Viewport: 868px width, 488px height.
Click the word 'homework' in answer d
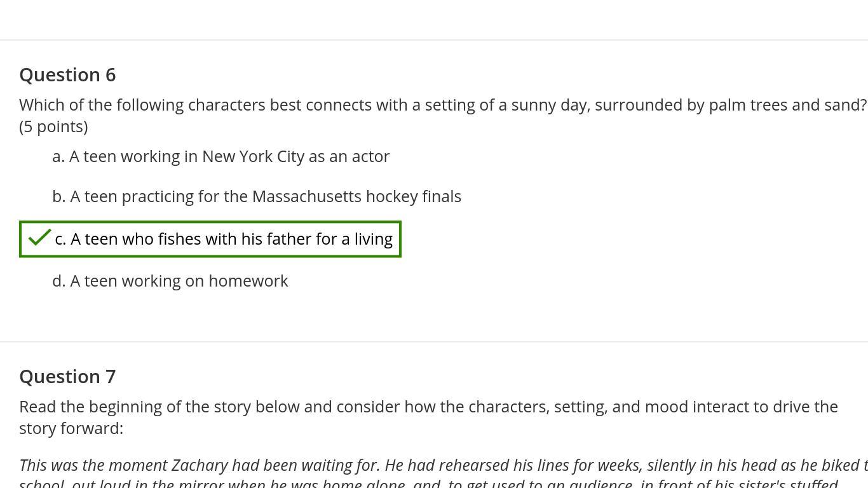coord(248,281)
